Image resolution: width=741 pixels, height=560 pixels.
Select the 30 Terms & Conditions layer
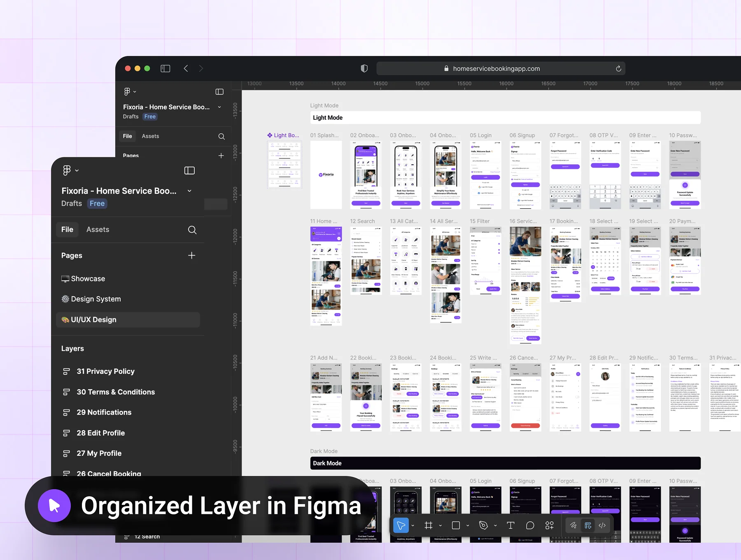point(116,392)
